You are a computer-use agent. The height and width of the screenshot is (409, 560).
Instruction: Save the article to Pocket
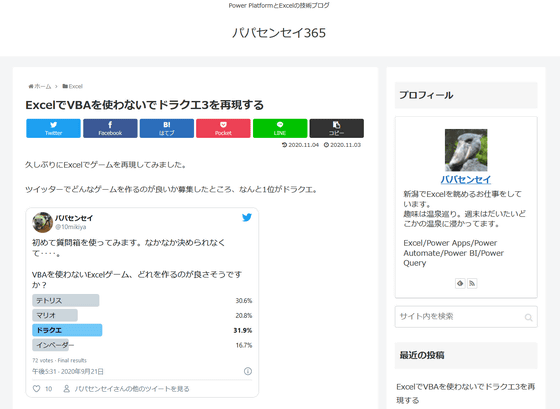[x=223, y=128]
